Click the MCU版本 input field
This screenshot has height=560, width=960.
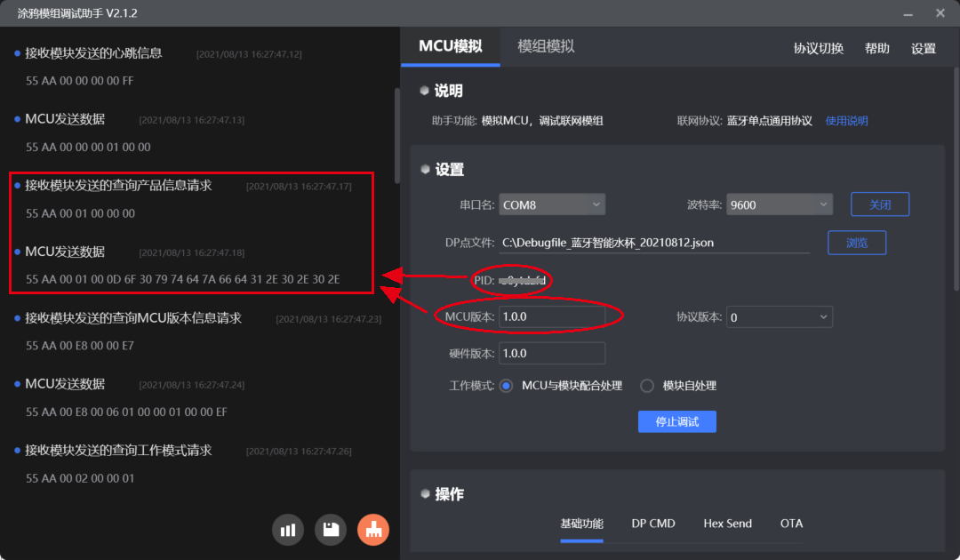(x=552, y=317)
